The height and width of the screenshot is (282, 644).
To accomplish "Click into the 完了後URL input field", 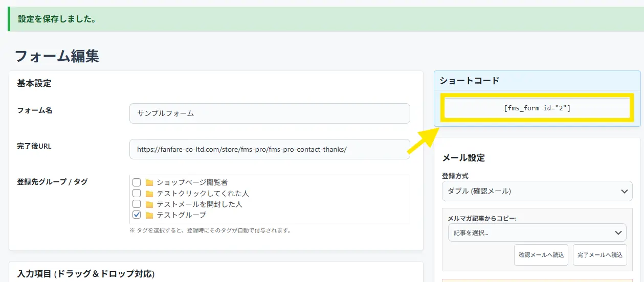I will (270, 150).
